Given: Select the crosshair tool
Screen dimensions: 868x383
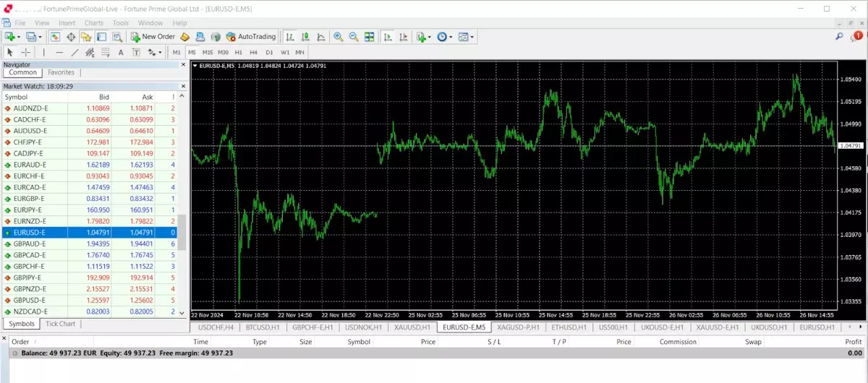Looking at the screenshot, I should click(25, 52).
